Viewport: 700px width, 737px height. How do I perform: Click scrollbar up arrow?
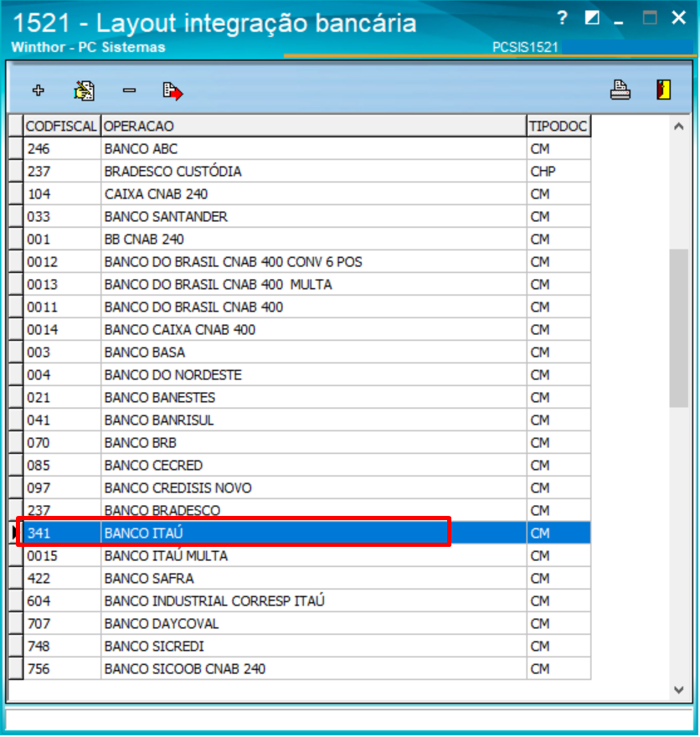(x=678, y=126)
